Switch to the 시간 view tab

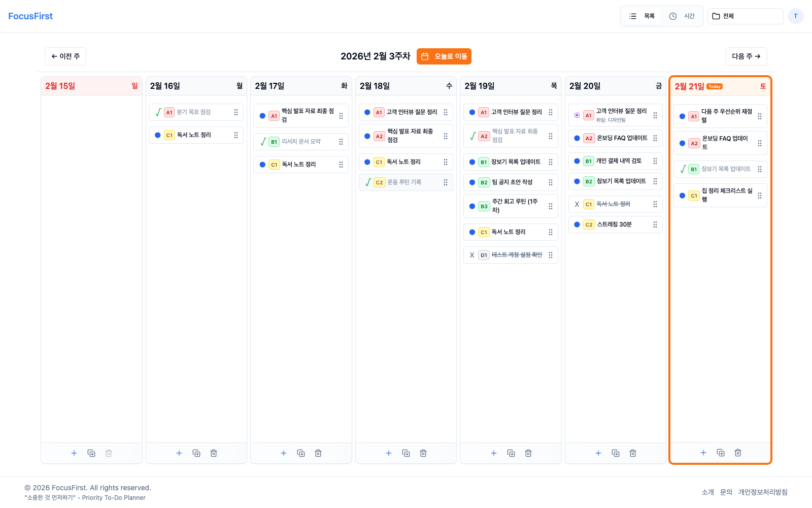(682, 16)
